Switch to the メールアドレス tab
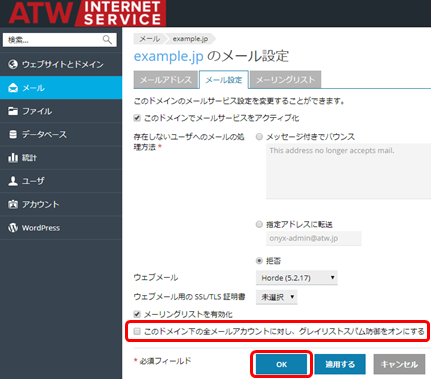 (166, 80)
